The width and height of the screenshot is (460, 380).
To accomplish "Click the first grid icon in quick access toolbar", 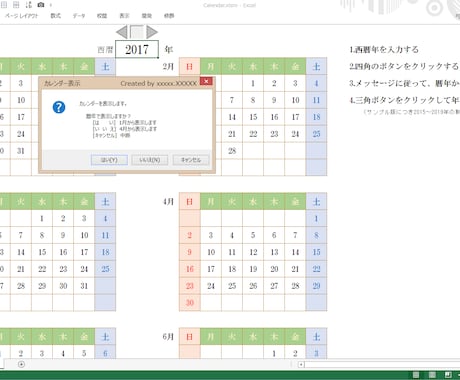I will 4,5.
